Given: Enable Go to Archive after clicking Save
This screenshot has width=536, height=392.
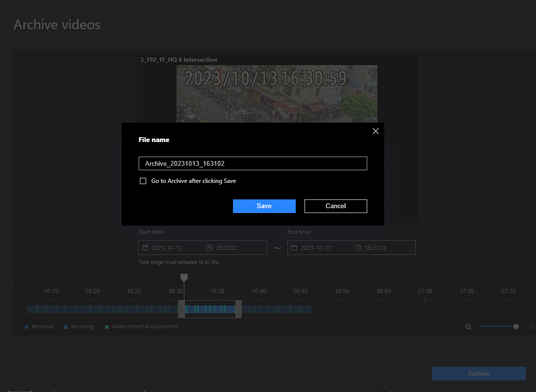Looking at the screenshot, I should click(143, 181).
